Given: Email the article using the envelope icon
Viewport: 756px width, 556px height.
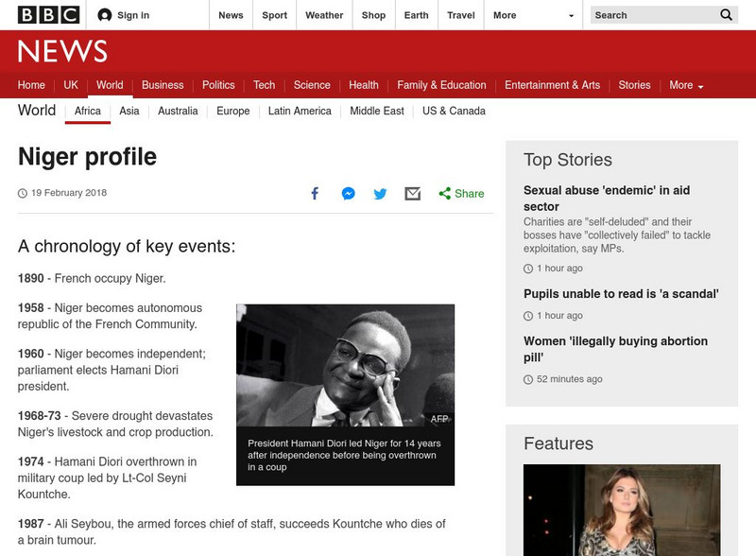Looking at the screenshot, I should point(411,193).
